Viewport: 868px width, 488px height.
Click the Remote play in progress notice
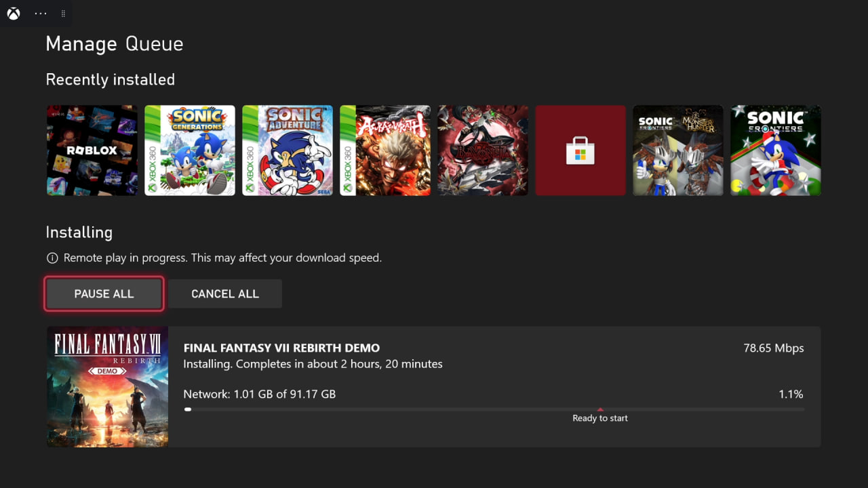222,258
